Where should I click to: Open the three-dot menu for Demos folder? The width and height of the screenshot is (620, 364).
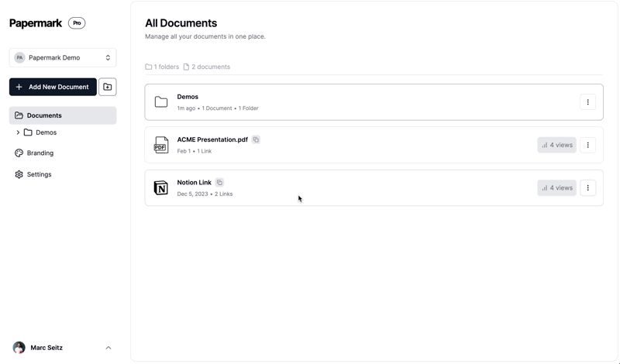(587, 102)
